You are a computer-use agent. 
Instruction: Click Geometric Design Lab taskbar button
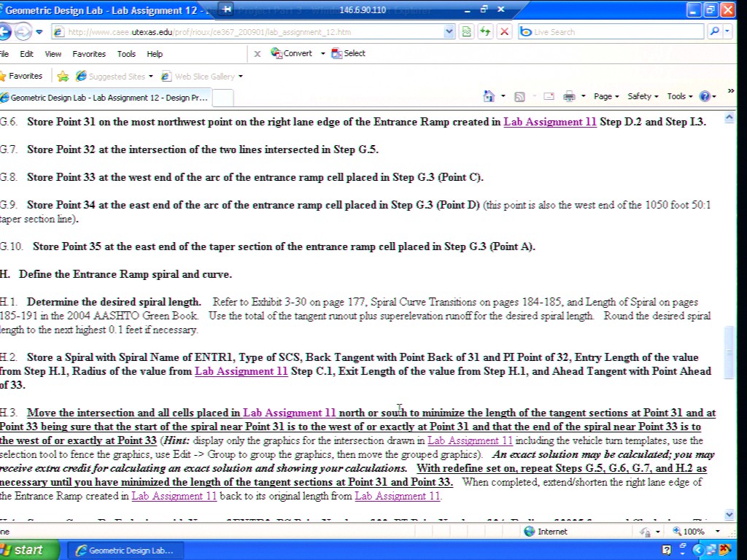tap(126, 551)
